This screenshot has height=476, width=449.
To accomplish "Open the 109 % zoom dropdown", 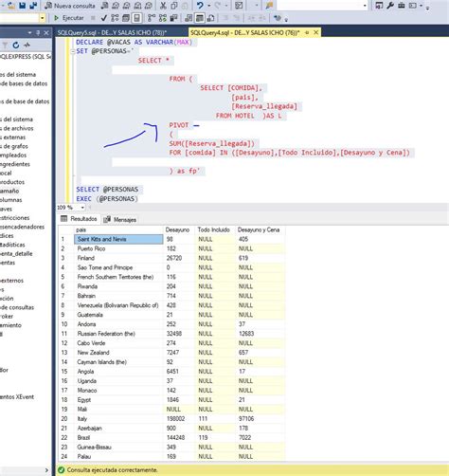I will [x=82, y=208].
